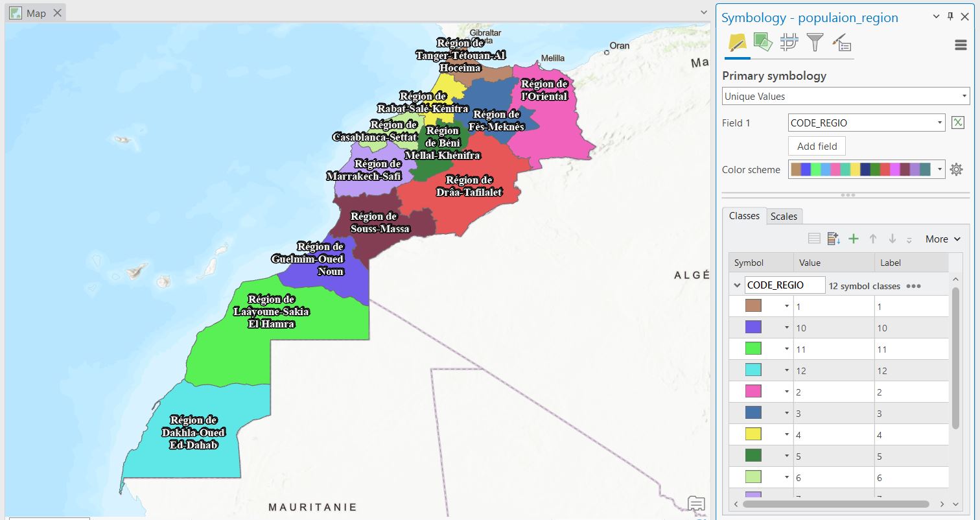Click the Add all values icon
The width and height of the screenshot is (980, 520).
[834, 239]
